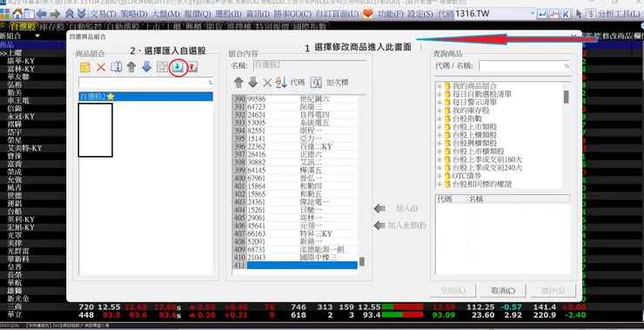Click the double down chevron toolbar icon
644x330 pixels.
(x=81, y=14)
